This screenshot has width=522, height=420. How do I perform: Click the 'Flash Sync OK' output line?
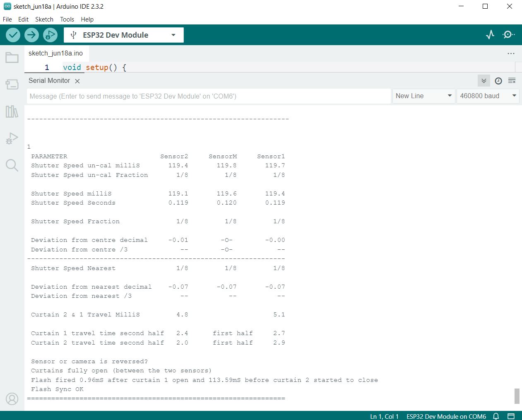57,389
